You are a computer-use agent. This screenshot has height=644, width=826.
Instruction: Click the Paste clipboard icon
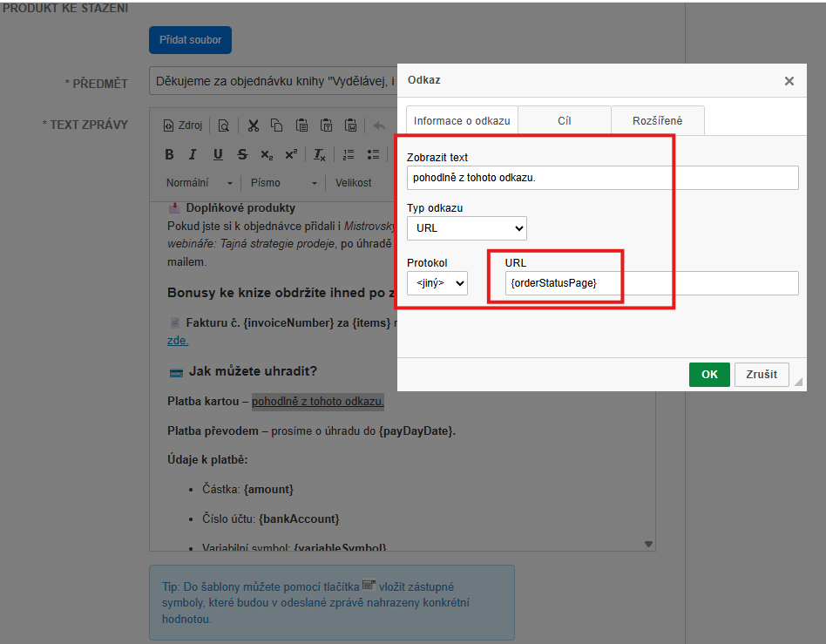coord(301,125)
